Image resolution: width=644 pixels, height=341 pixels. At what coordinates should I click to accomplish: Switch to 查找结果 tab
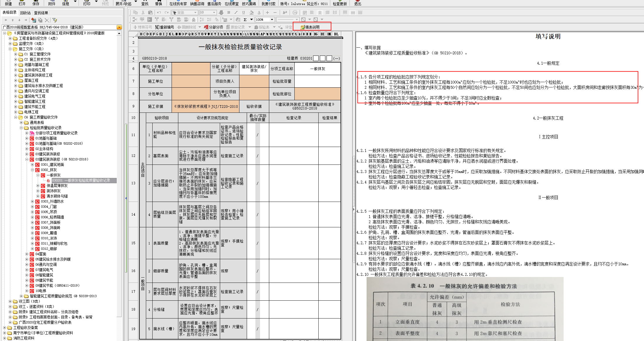coord(41,13)
